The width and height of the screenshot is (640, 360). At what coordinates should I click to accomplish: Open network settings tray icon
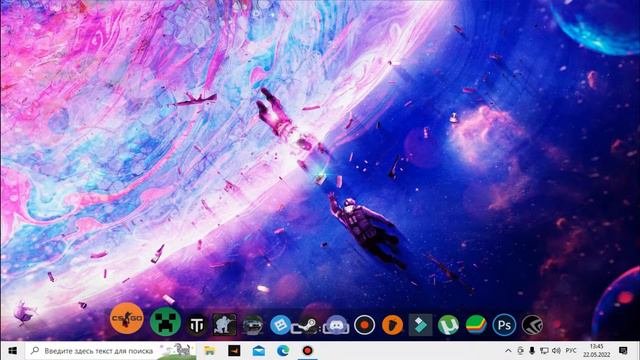(x=544, y=351)
